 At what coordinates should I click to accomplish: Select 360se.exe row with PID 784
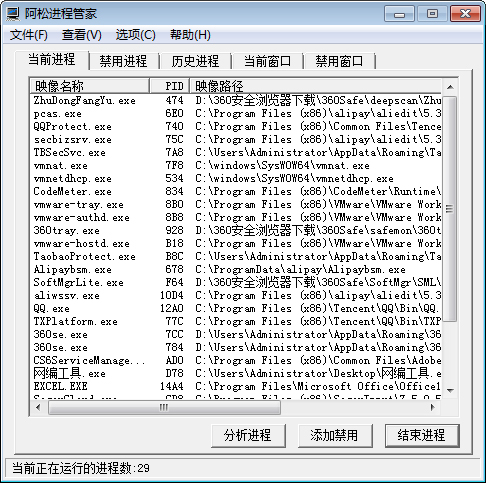click(236, 347)
